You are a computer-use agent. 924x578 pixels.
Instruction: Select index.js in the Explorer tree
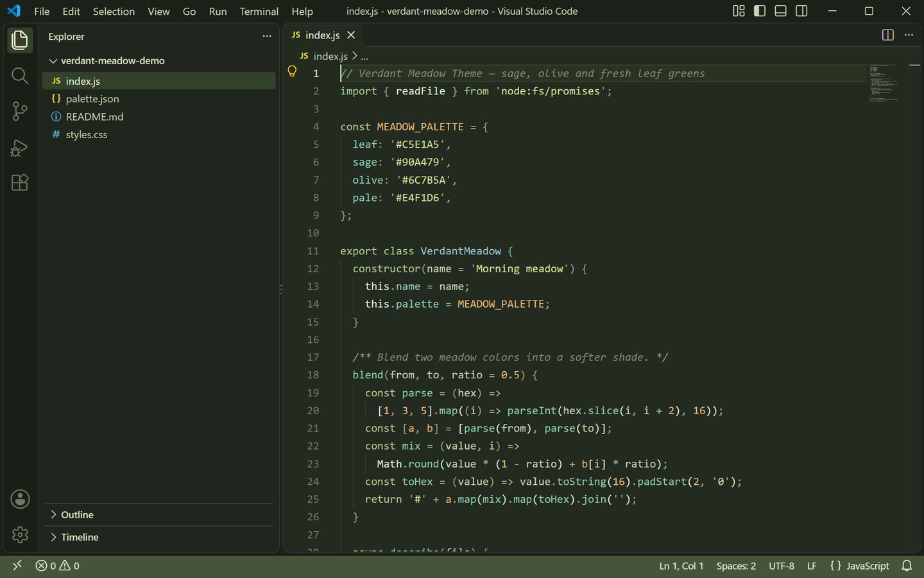point(159,81)
